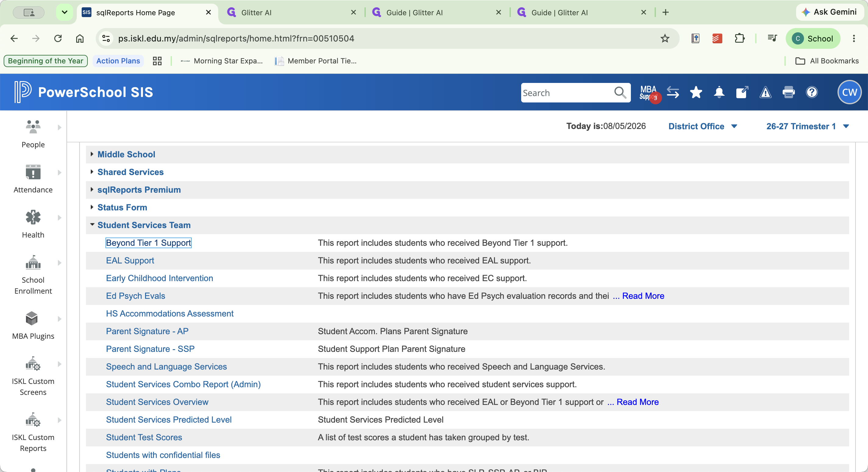Open the School Enrollment sidebar section
The image size is (868, 472).
tap(33, 274)
